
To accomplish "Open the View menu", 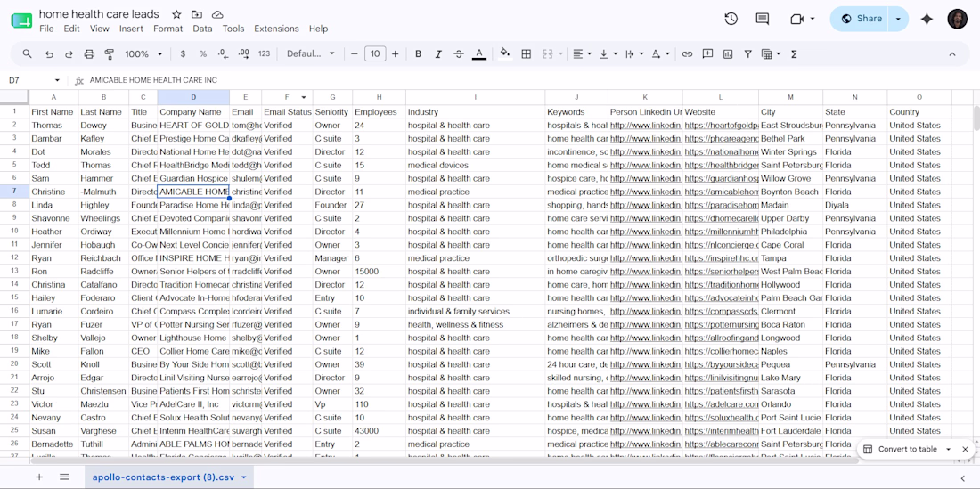I will coord(100,29).
